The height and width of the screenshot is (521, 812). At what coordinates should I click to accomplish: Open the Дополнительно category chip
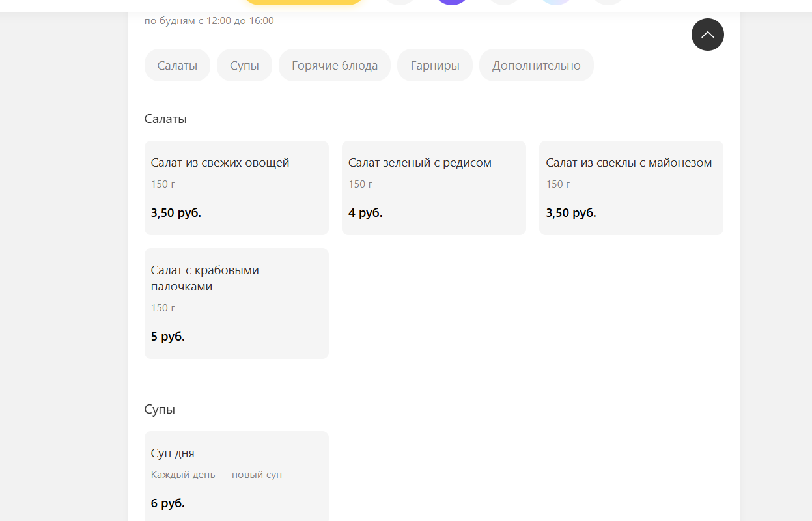[x=537, y=65]
